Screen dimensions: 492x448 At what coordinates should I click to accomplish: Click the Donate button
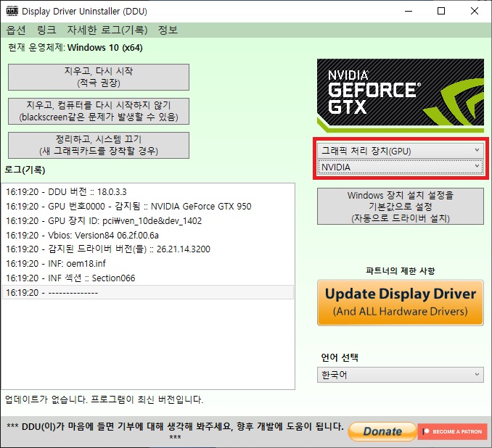[x=382, y=431]
